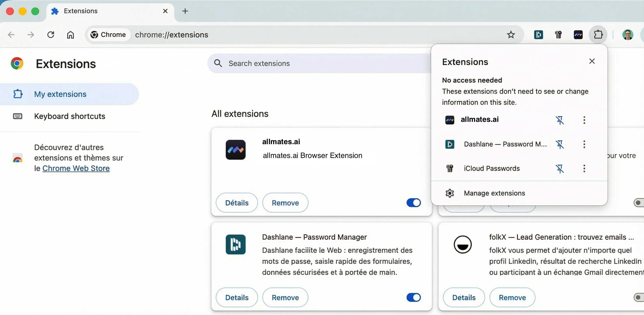Remove the folkX extension
644x315 pixels.
[x=512, y=297]
